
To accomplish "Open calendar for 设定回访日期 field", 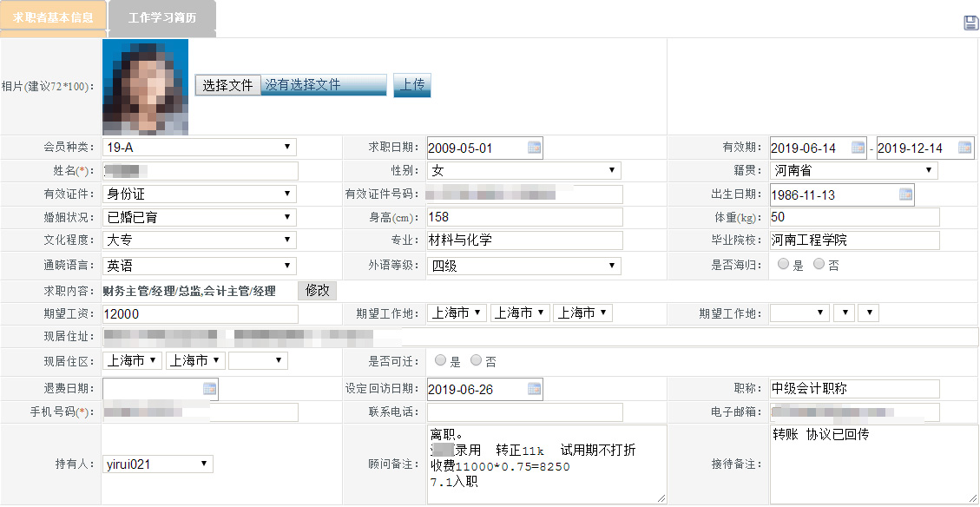I will (535, 389).
